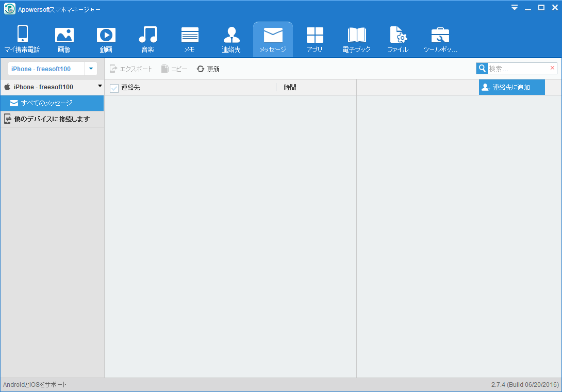Viewport: 562px width, 392px height.
Task: Switch to the 動画 (Videos) section
Action: click(106, 39)
